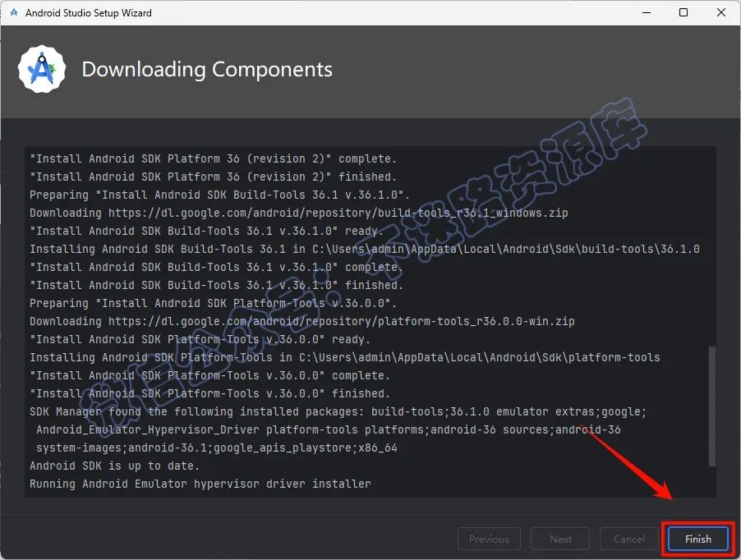This screenshot has width=741, height=560.
Task: Click the greyed-out Next button
Action: coord(560,539)
